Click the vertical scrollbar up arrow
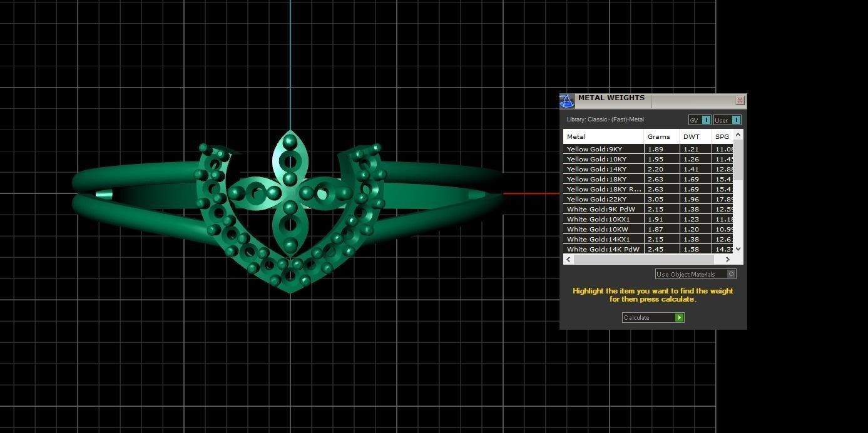Screen dimensions: 868x433 point(738,135)
